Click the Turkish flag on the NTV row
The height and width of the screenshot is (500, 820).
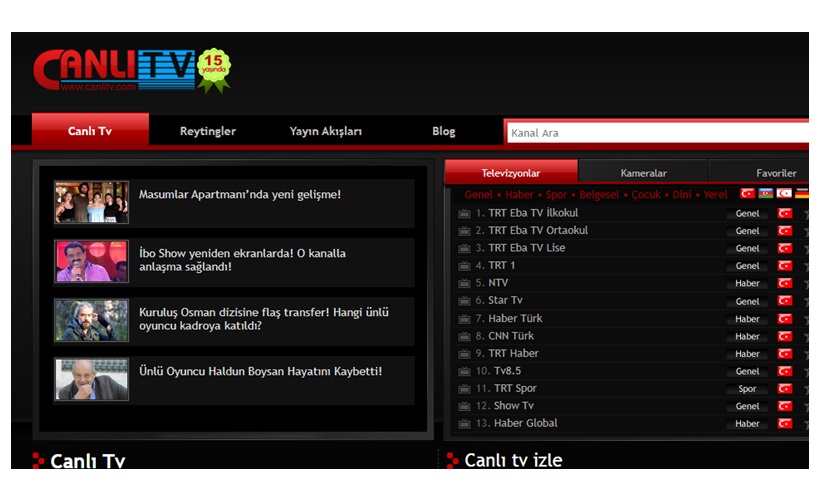785,284
